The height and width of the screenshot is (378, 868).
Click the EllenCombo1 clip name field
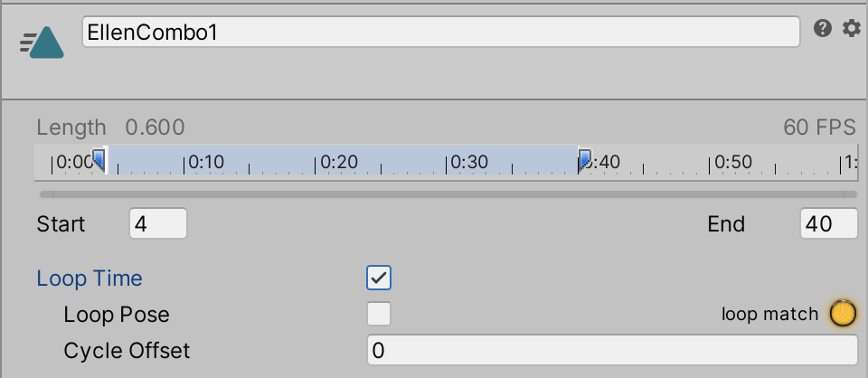(x=440, y=33)
